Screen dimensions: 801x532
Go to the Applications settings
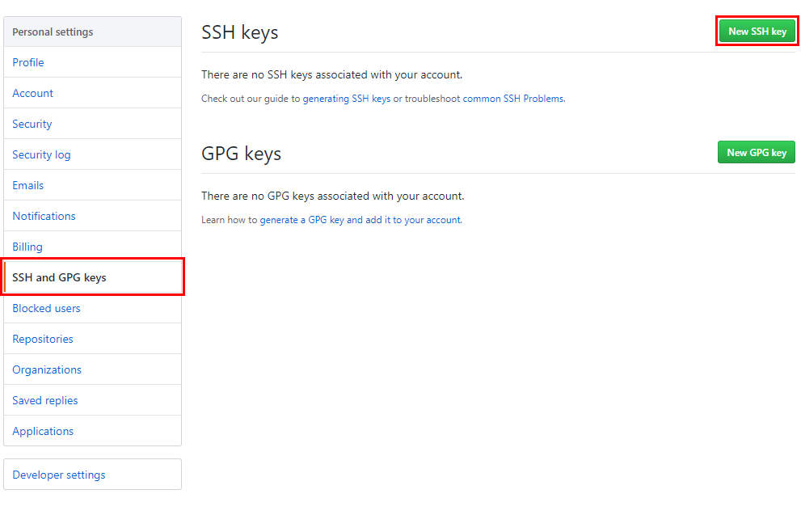[x=42, y=431]
